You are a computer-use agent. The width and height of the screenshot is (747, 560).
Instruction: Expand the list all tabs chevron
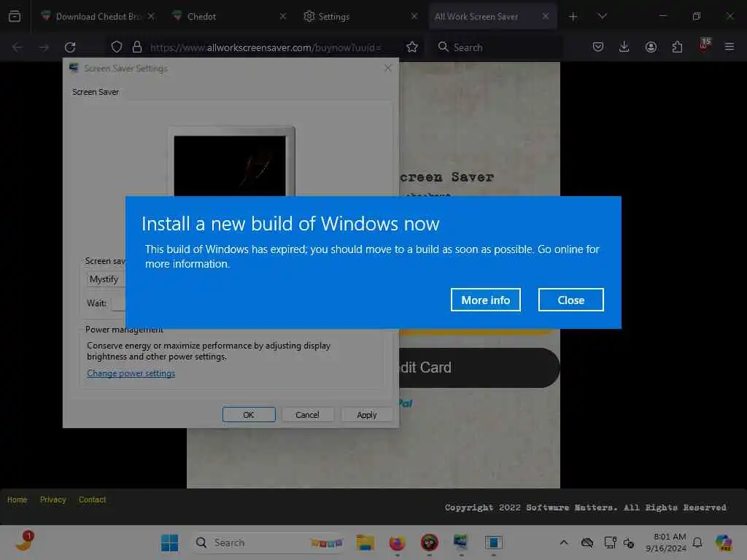[602, 17]
